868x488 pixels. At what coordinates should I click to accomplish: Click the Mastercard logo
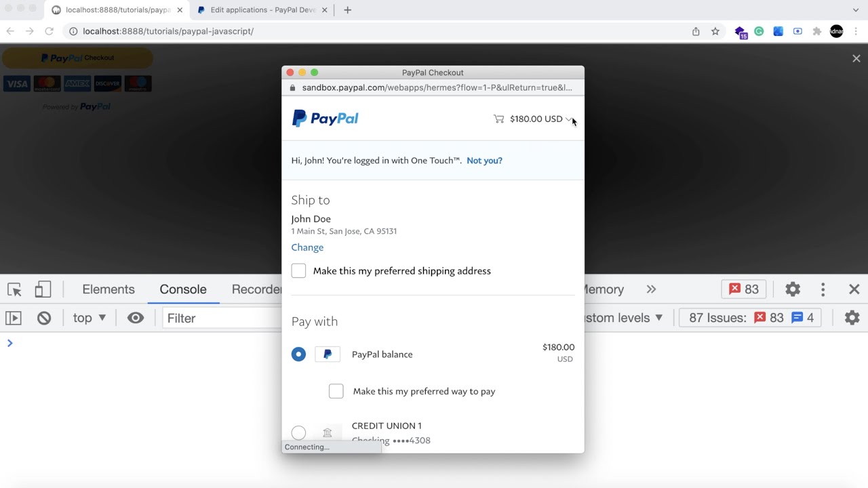47,84
